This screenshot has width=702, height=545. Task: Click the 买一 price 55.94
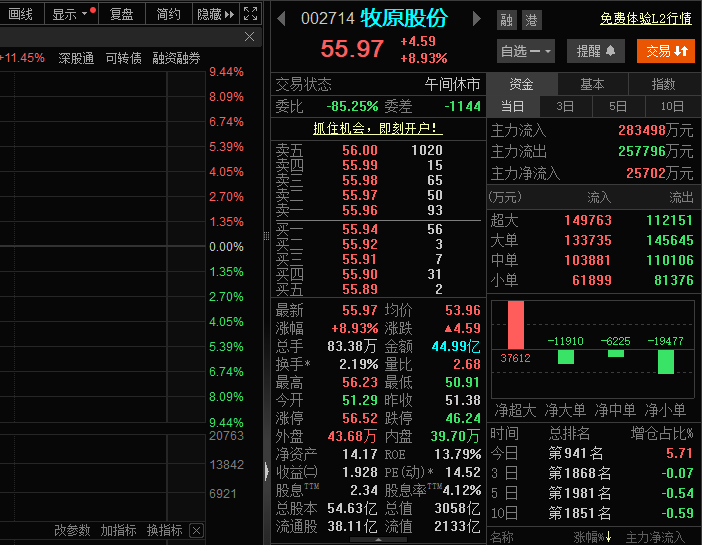[360, 229]
